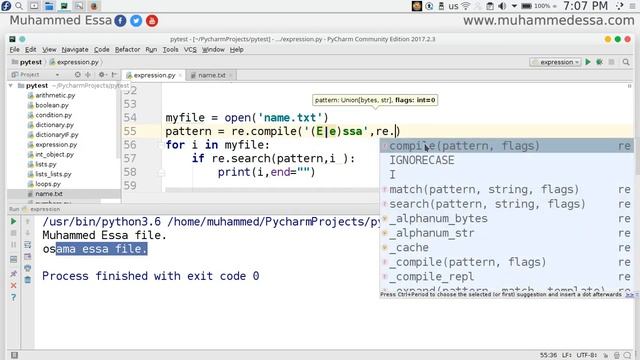Open loops.py in project tree

[48, 184]
